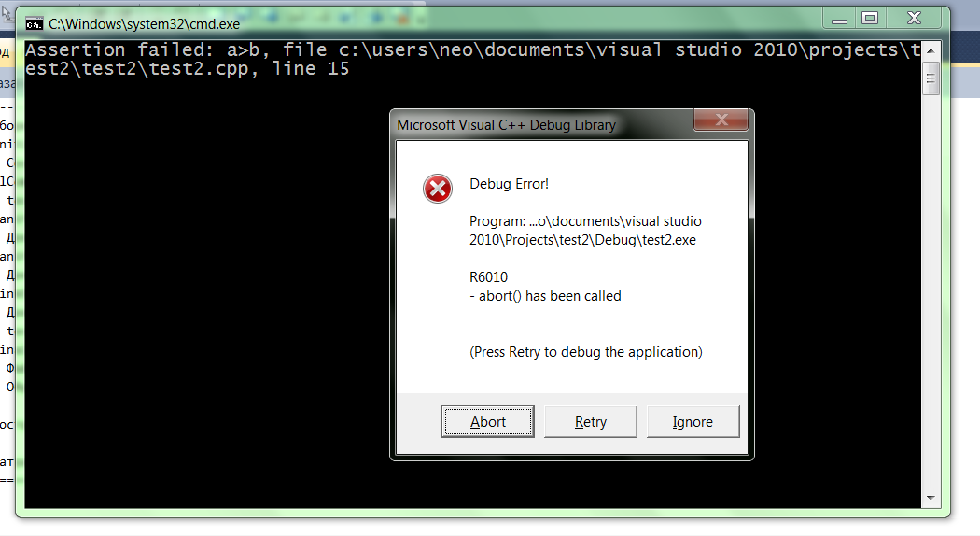Select the Ignore button
980x536 pixels.
click(693, 421)
